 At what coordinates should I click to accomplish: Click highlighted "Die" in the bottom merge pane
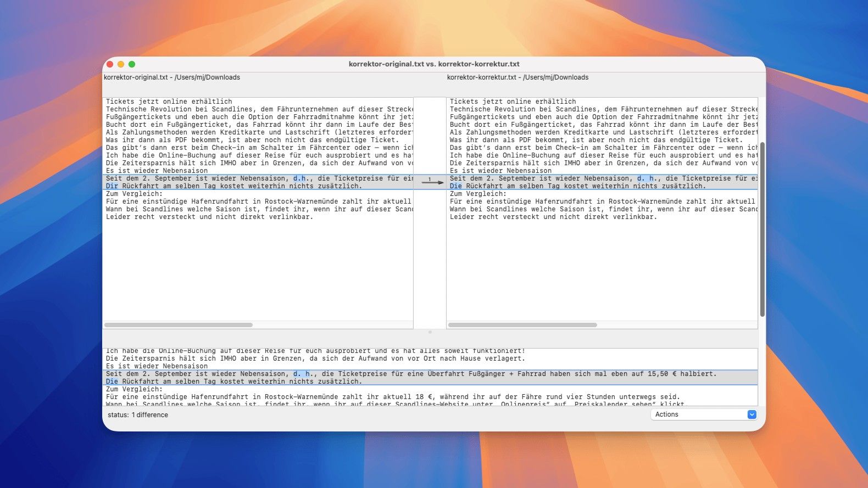(x=112, y=382)
